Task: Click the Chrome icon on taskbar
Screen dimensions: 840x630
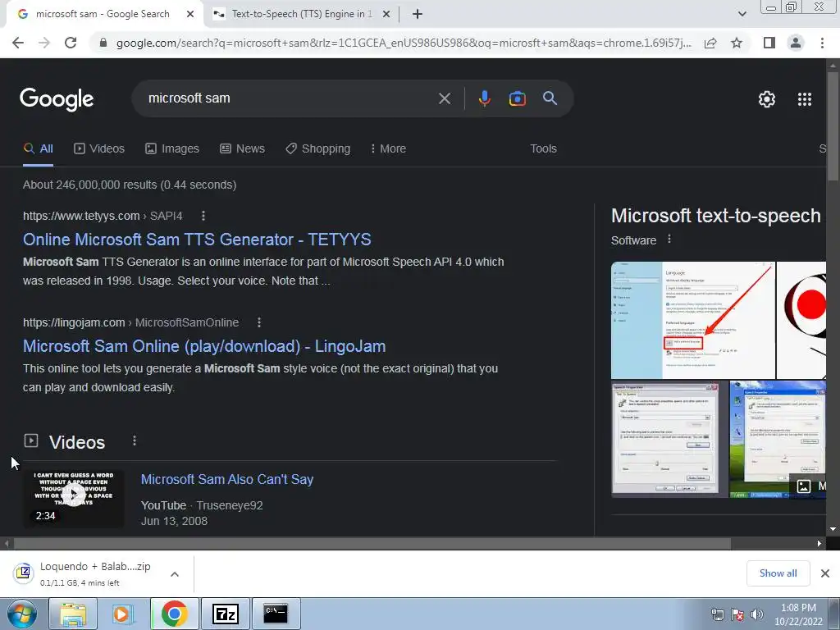Action: 174,614
